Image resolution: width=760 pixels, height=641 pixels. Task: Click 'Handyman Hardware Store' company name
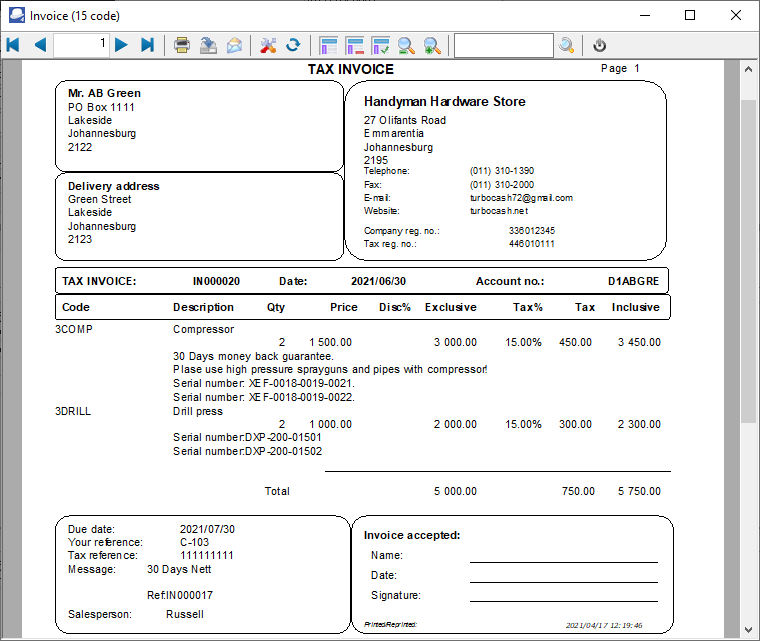coord(445,101)
